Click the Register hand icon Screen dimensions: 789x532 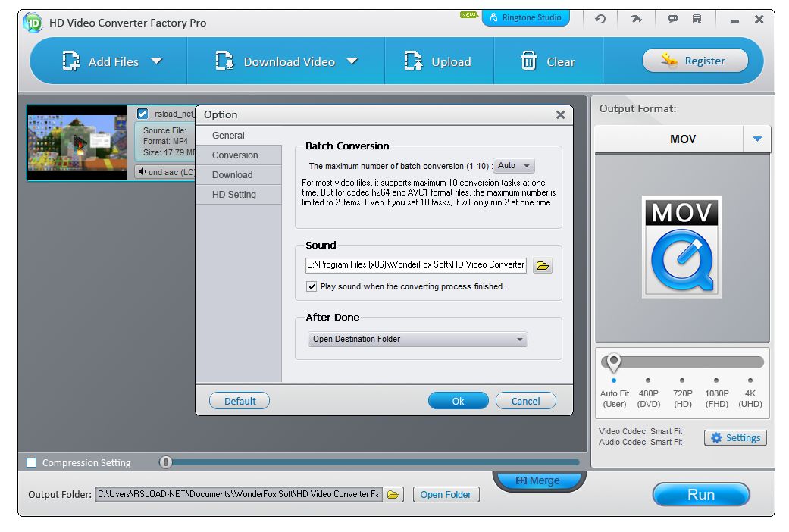click(x=668, y=60)
